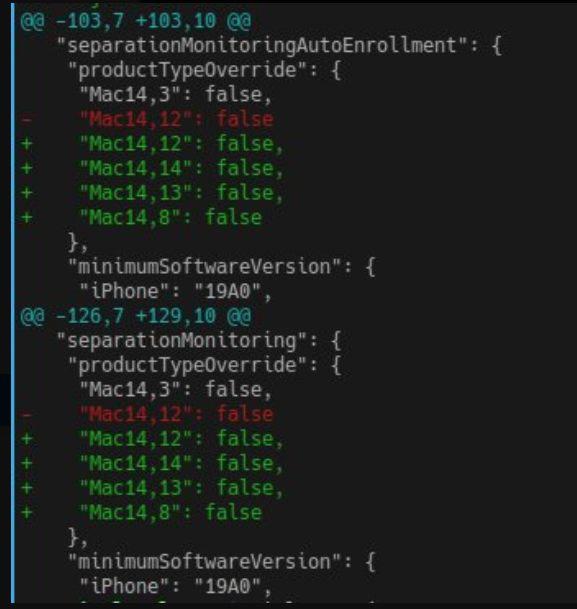Click the minus marker in the -103,7 hunk
The height and width of the screenshot is (609, 577).
tap(26, 120)
